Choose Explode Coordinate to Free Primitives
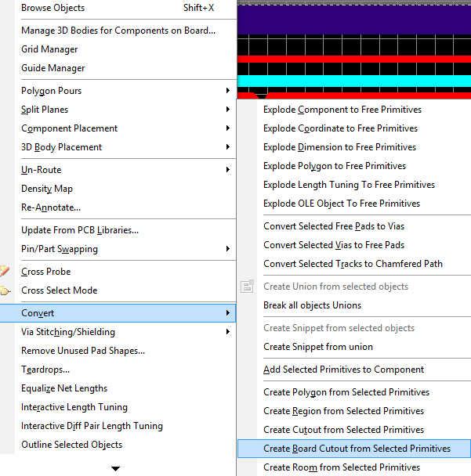Image resolution: width=471 pixels, height=476 pixels. click(x=354, y=128)
